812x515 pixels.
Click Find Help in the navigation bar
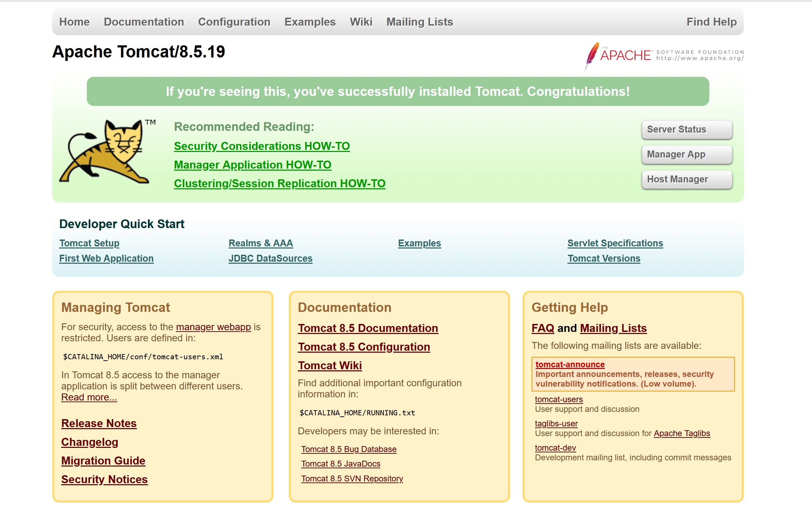(711, 22)
